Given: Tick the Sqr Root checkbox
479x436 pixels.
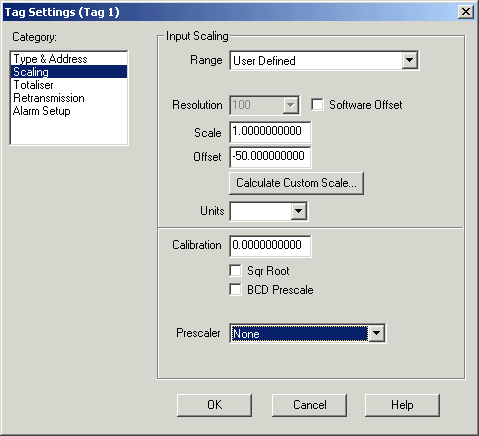Looking at the screenshot, I should (x=235, y=270).
